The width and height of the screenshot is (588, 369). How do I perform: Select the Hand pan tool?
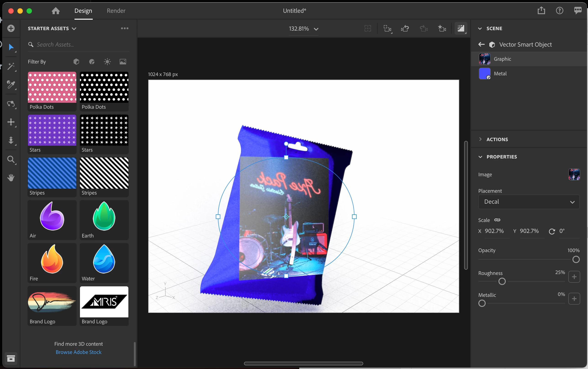(11, 178)
